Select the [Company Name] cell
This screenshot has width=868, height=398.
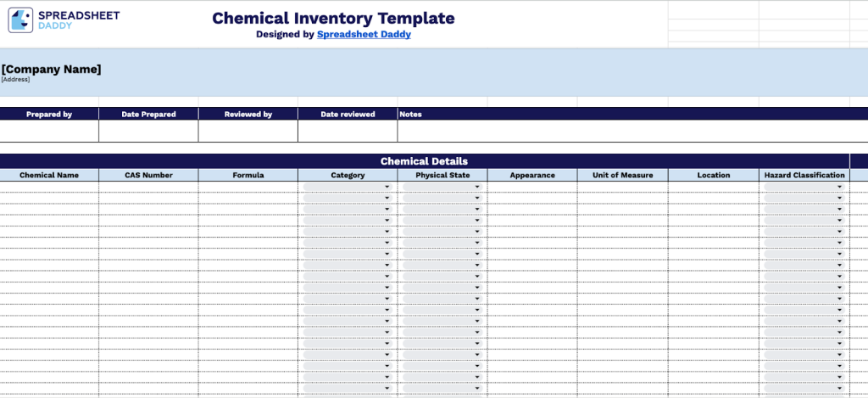(51, 70)
